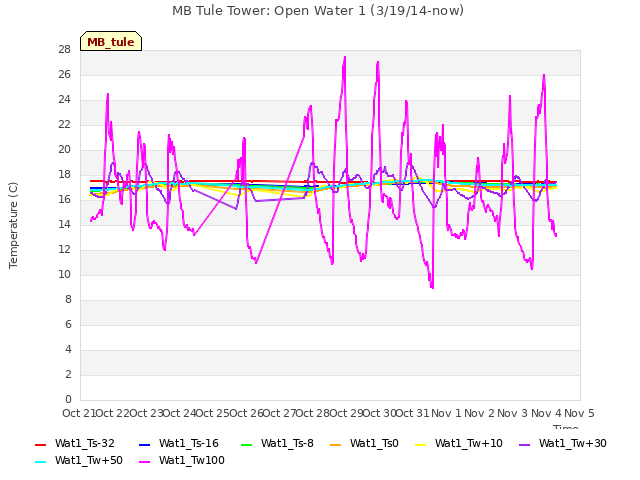Click the red Wat1_Ts-32 legend swatch
The height and width of the screenshot is (480, 640).
pyautogui.click(x=41, y=444)
